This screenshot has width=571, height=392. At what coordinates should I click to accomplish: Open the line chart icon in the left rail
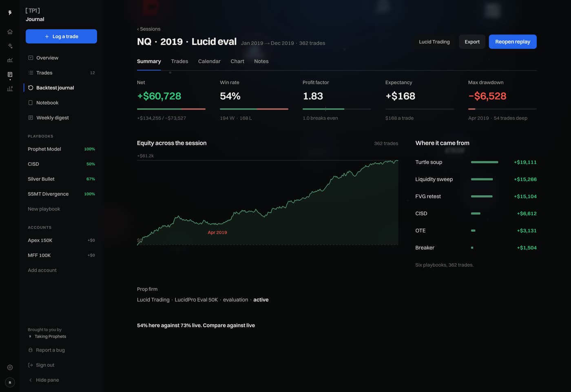(10, 60)
